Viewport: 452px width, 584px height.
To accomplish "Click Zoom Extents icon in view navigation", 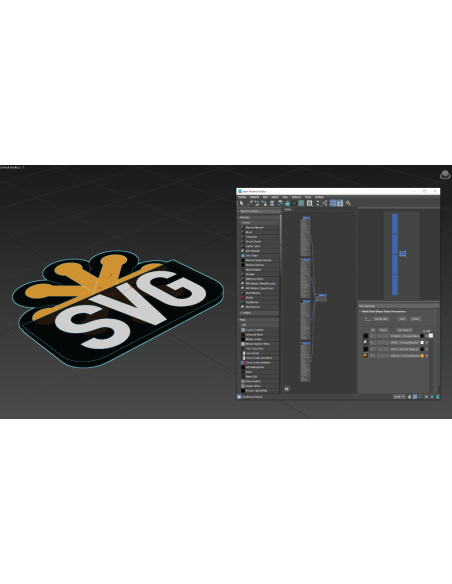I will 426,397.
